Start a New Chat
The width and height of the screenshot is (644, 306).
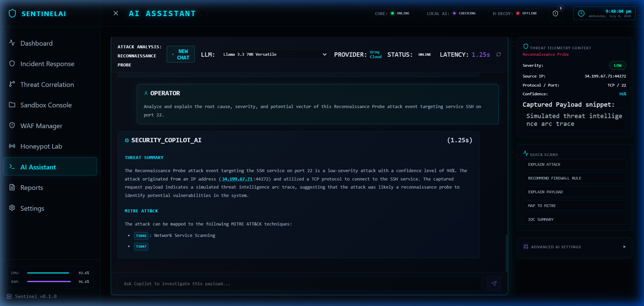tap(181, 54)
